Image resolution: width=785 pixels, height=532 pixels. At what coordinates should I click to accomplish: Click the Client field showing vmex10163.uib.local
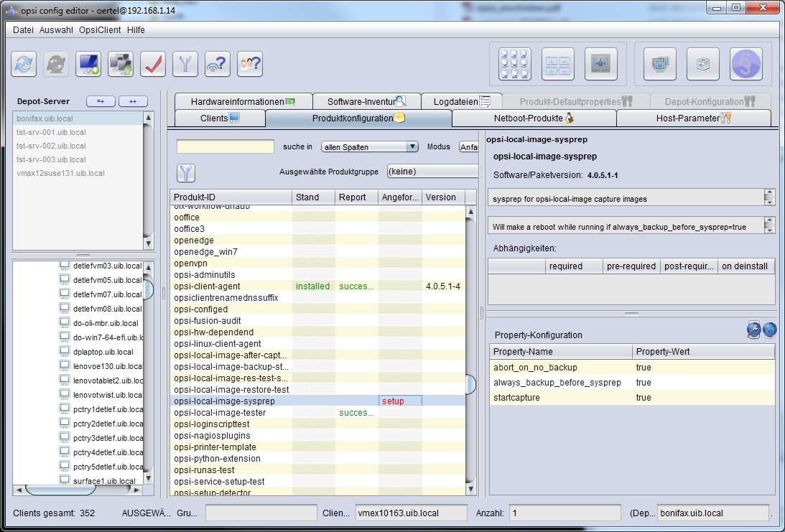(412, 513)
